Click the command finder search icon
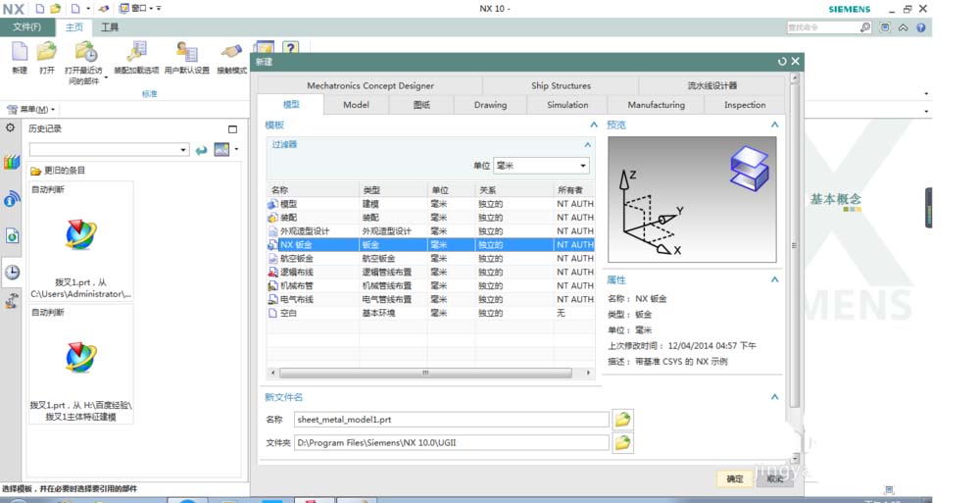The width and height of the screenshot is (980, 503). coord(865,27)
